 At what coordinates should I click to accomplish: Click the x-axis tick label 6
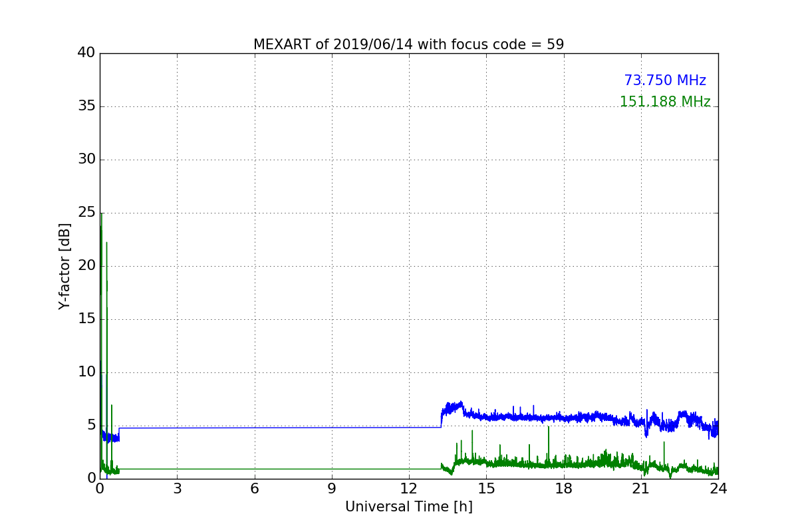pos(254,489)
